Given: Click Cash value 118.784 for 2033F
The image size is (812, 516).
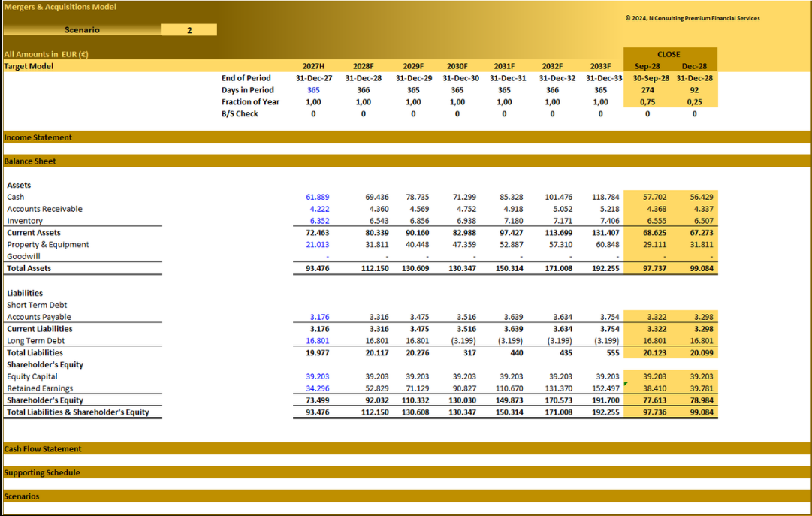Looking at the screenshot, I should click(605, 197).
